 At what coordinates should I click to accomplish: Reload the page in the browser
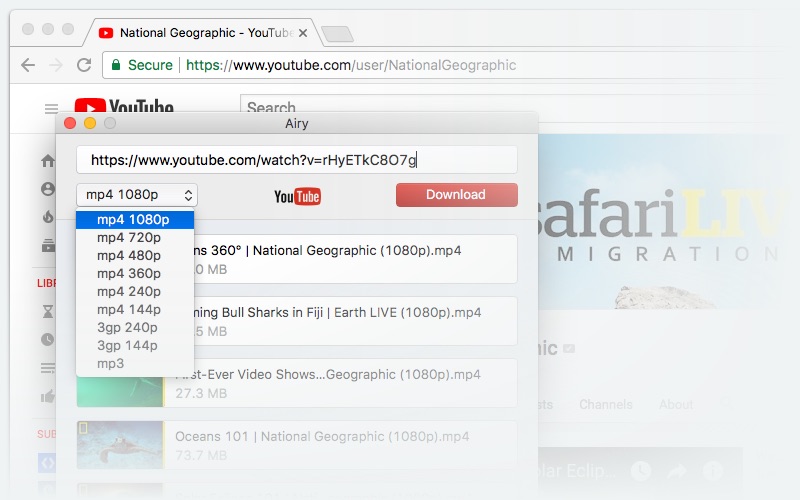pos(84,65)
